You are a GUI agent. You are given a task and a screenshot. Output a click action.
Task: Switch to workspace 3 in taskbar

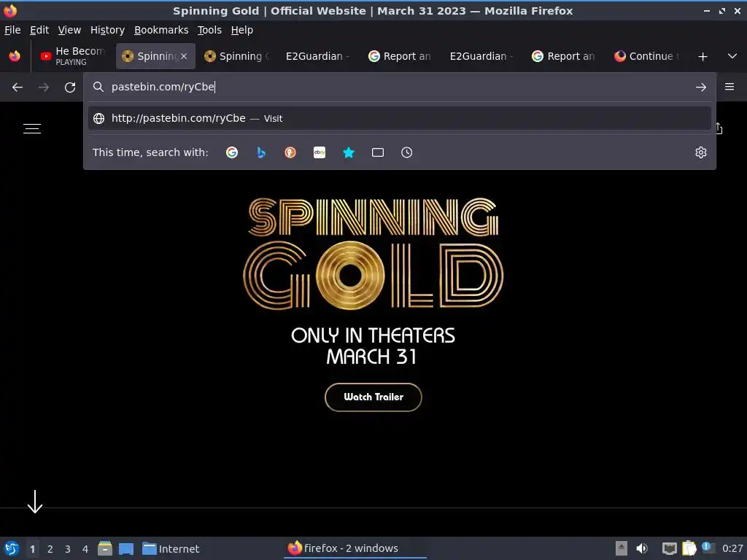point(68,549)
